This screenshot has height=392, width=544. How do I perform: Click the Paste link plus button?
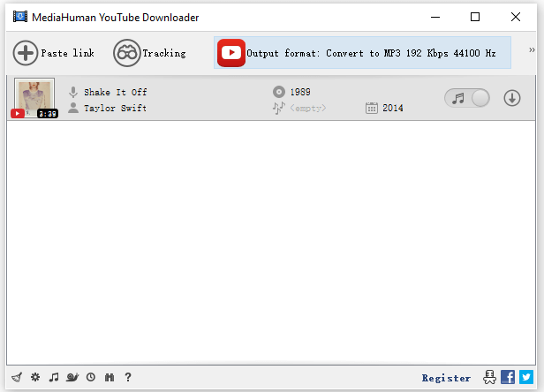[x=26, y=53]
